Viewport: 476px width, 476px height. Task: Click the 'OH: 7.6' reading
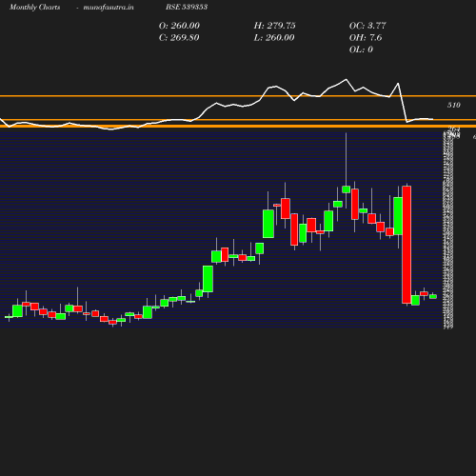pyautogui.click(x=366, y=38)
